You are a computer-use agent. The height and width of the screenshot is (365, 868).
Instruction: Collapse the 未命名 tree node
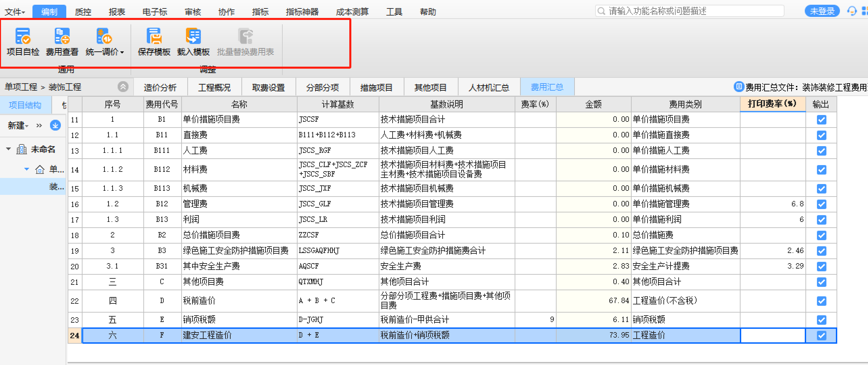(8, 149)
